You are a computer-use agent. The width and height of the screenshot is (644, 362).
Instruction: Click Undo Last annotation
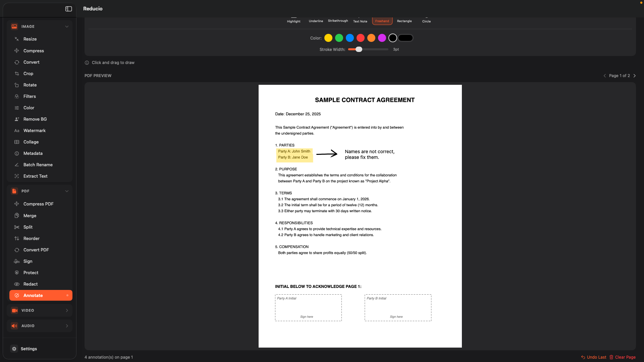coord(594,357)
